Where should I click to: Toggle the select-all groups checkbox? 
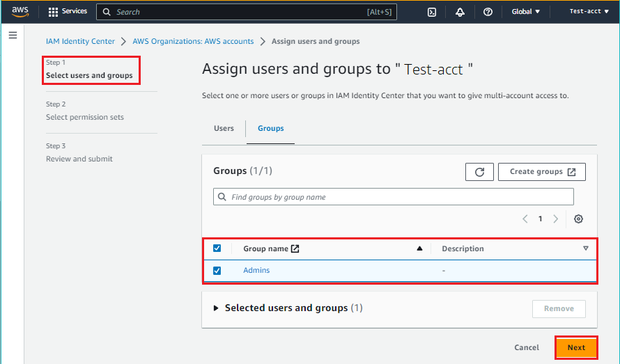pyautogui.click(x=217, y=248)
